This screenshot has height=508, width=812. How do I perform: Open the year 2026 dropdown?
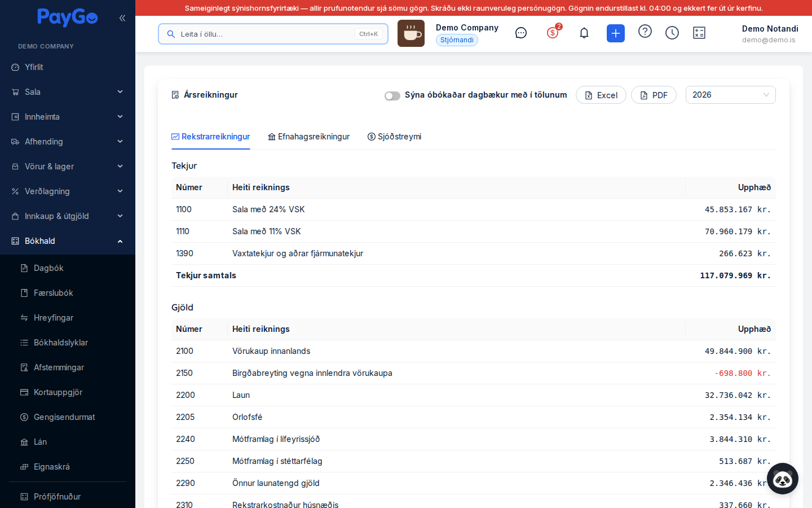click(x=731, y=95)
